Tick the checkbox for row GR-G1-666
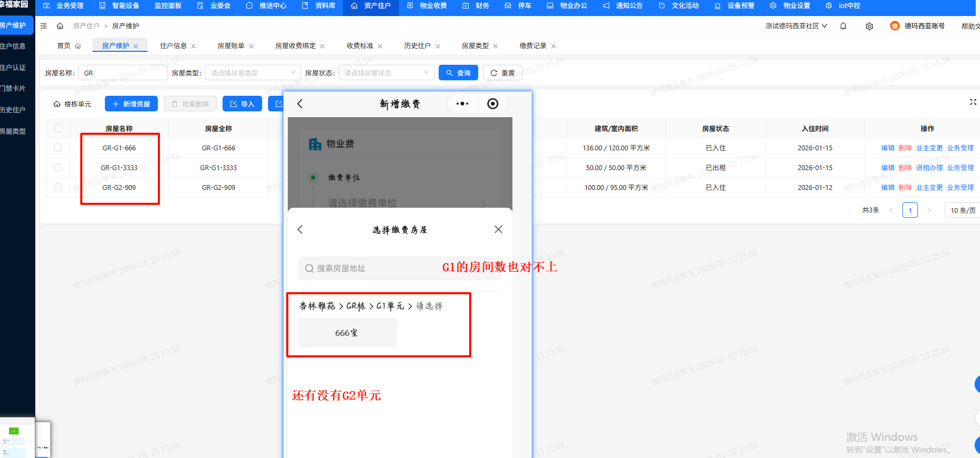This screenshot has height=458, width=980. pos(58,148)
